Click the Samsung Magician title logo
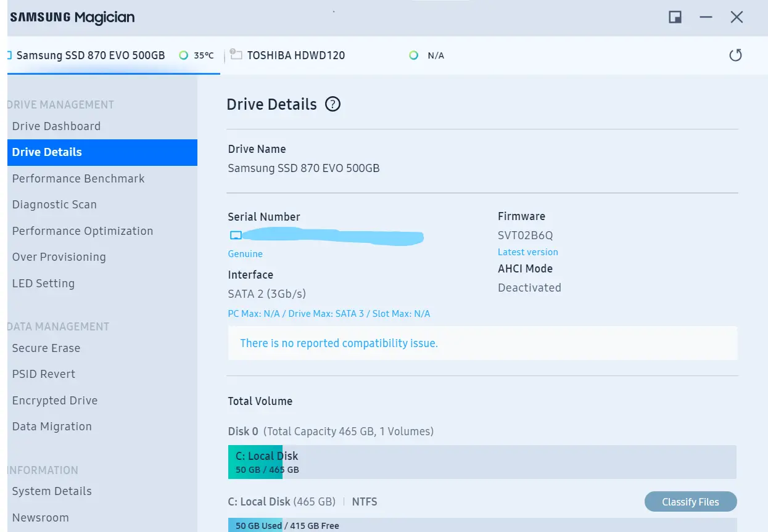Image resolution: width=768 pixels, height=532 pixels. point(72,17)
